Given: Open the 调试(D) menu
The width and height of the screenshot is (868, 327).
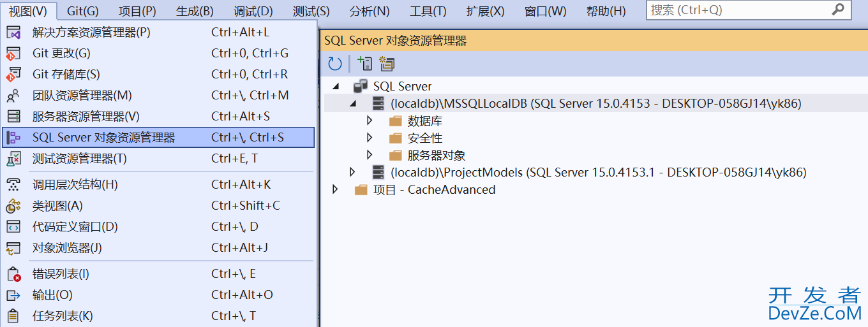Looking at the screenshot, I should tap(253, 11).
